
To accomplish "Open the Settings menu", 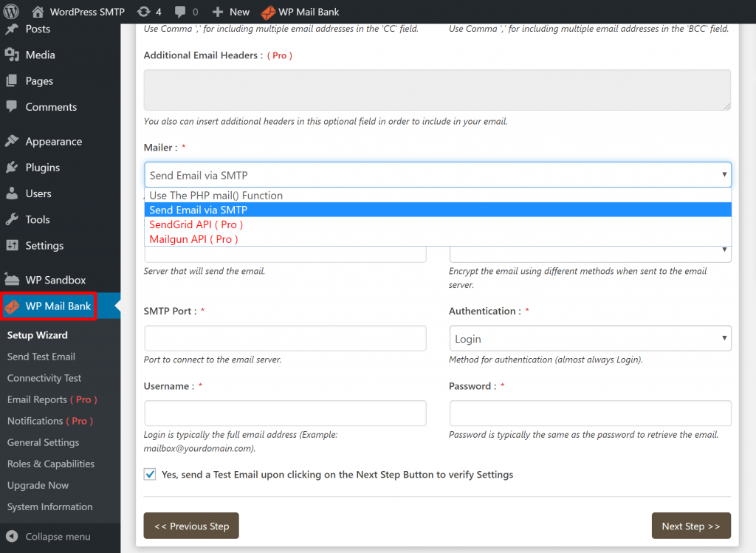I will click(44, 245).
